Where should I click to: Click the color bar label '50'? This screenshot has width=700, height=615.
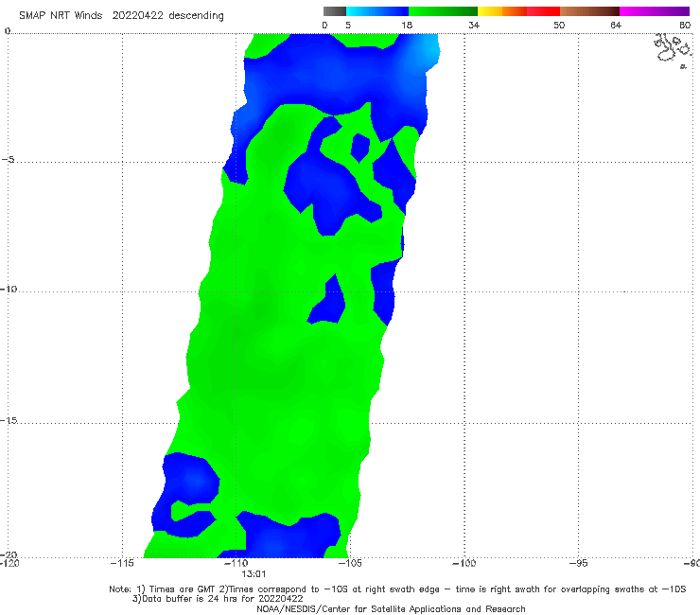point(559,25)
